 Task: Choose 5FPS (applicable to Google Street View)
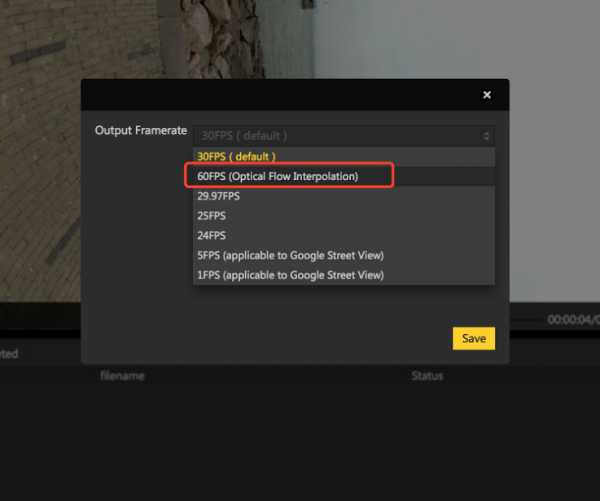[290, 255]
